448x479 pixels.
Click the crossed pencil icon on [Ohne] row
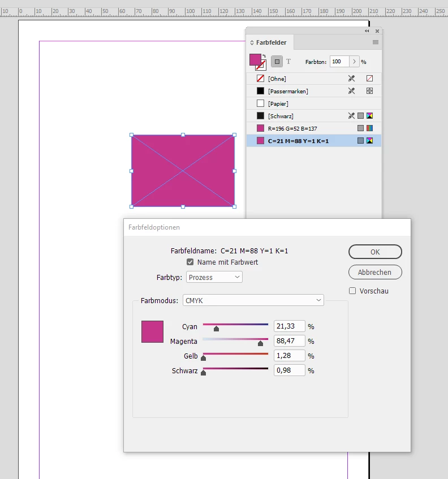click(351, 79)
